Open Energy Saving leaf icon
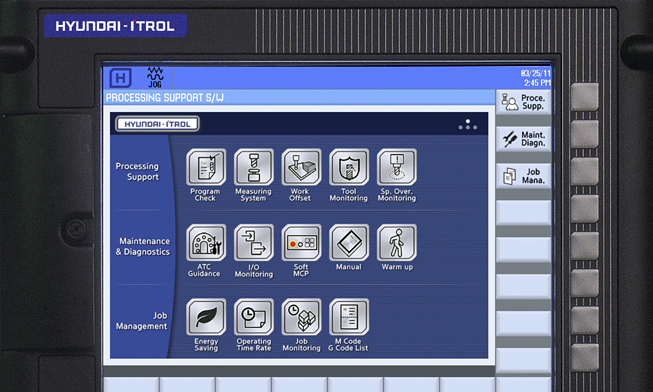Viewport: 653px width, 392px height. [206, 317]
